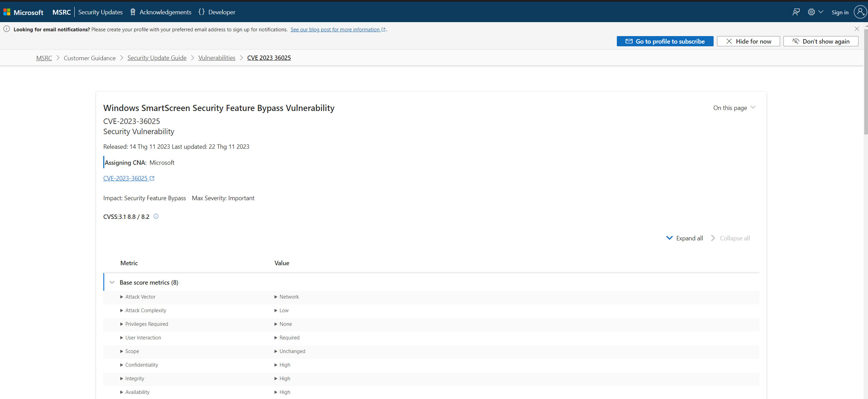The width and height of the screenshot is (868, 399).
Task: Open external CVE-2023-36025 link
Action: (x=129, y=178)
